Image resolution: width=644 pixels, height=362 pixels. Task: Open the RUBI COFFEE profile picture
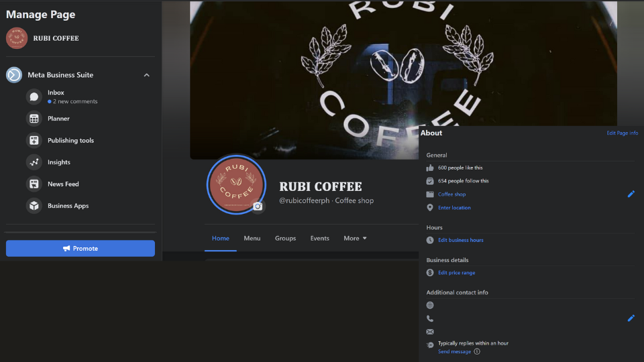(x=236, y=184)
